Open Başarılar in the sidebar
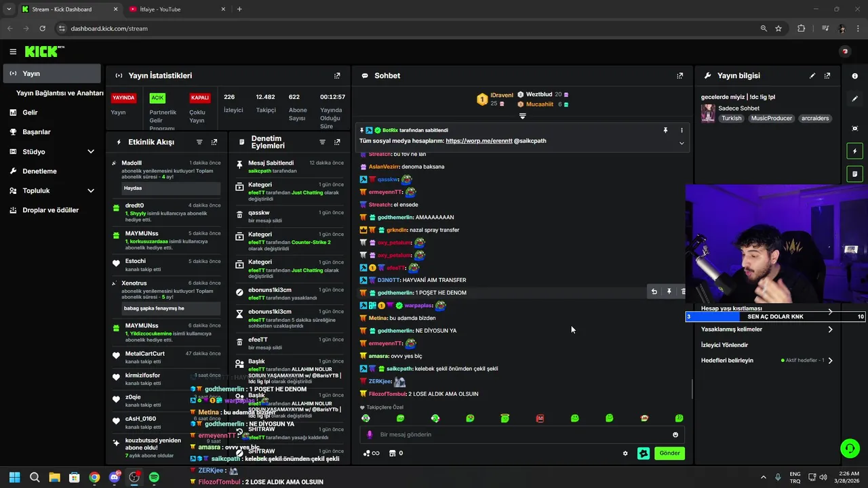The image size is (868, 488). tap(37, 132)
